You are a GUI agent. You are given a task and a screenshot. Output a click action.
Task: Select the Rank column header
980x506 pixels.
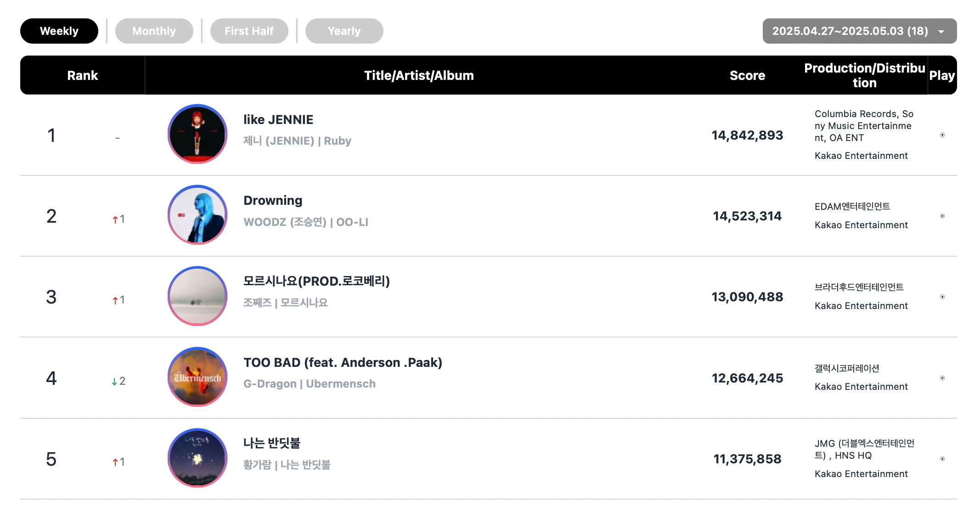tap(83, 75)
